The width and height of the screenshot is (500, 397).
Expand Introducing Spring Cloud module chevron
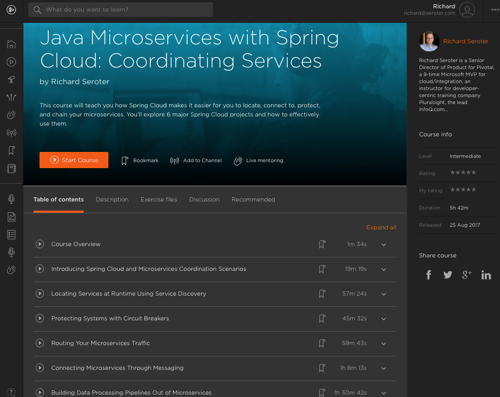[x=384, y=269]
